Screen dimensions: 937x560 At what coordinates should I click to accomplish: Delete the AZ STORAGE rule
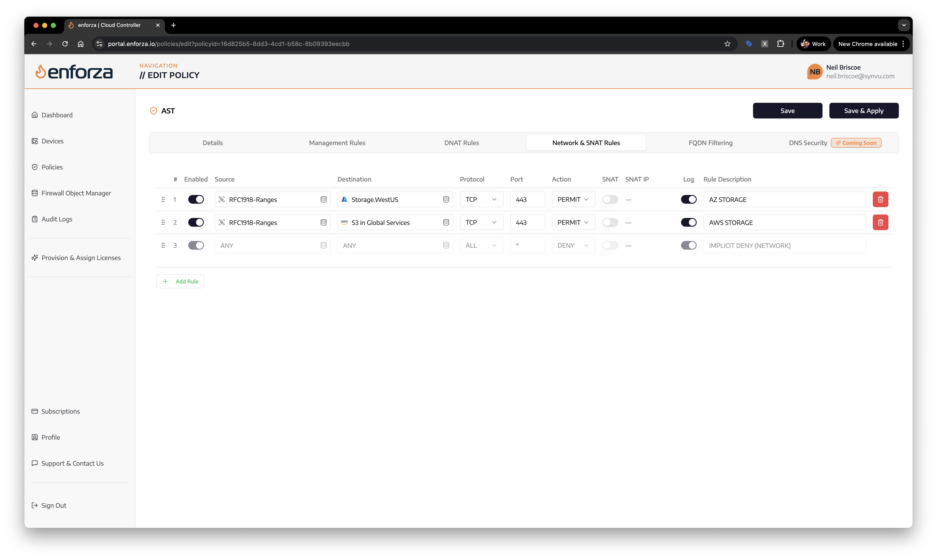coord(880,199)
